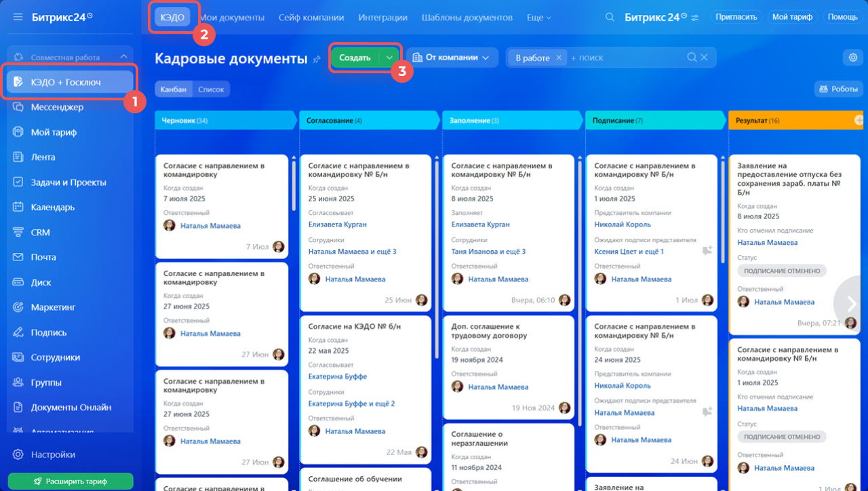Click Расширить тариф button
868x491 pixels.
click(x=71, y=482)
